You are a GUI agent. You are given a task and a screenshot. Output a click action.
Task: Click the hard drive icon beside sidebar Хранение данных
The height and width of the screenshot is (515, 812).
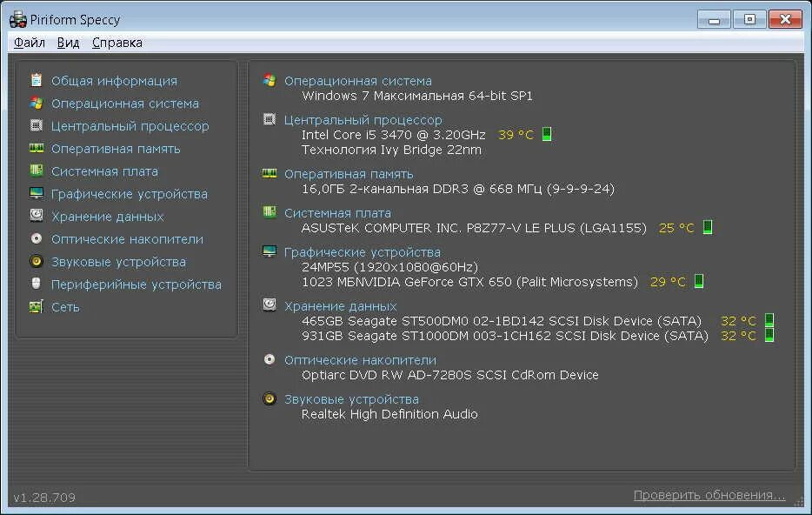(x=37, y=216)
